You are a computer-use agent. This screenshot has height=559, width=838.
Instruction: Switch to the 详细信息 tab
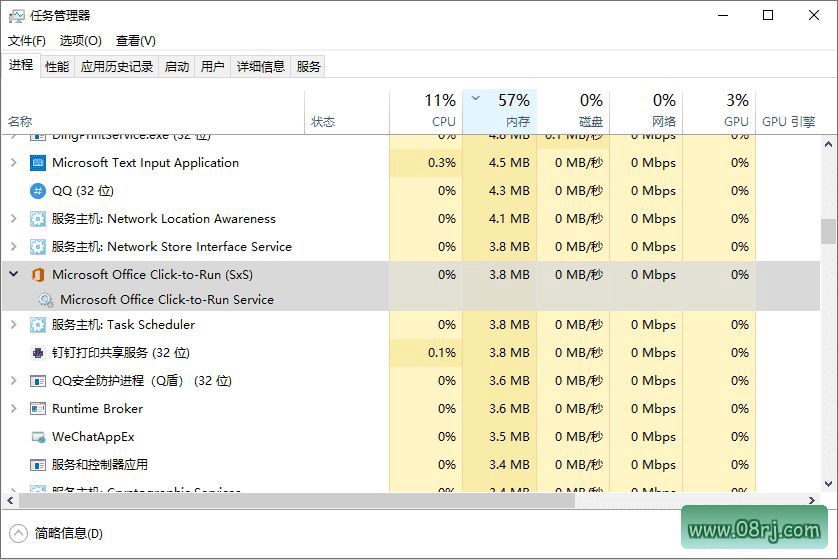click(x=260, y=66)
